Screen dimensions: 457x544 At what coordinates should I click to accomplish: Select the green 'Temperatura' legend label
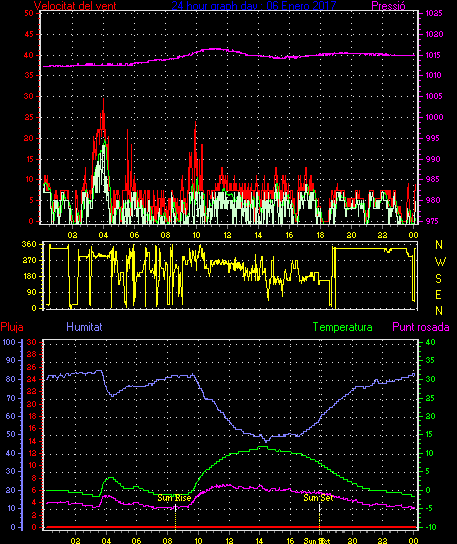342,327
